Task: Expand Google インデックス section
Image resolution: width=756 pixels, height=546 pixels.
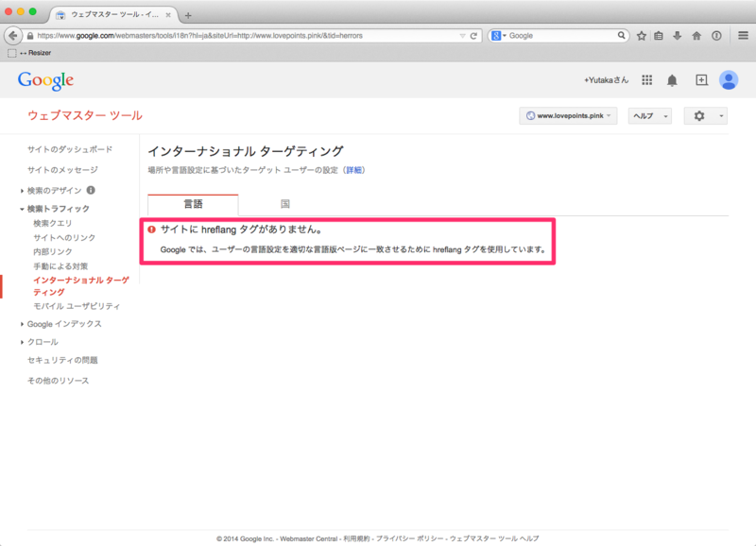Action: (22, 324)
